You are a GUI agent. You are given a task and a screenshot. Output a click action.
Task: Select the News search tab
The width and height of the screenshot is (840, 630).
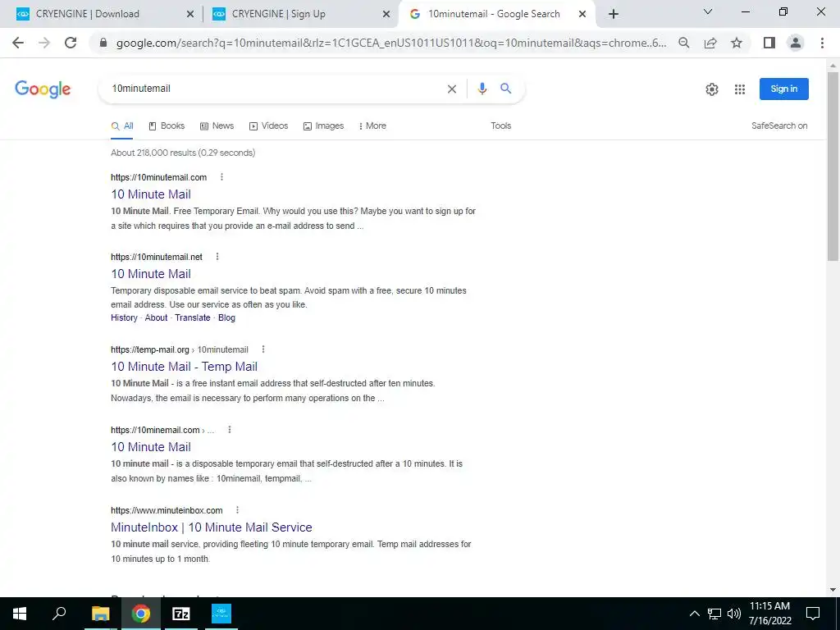click(x=217, y=126)
